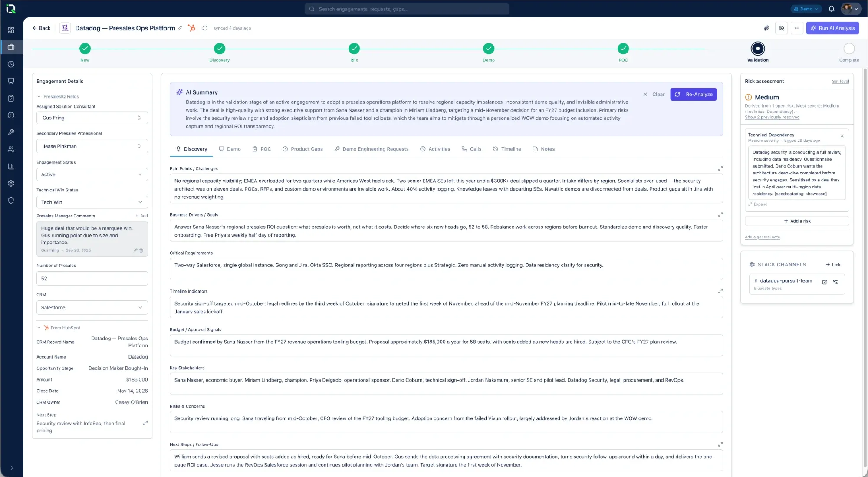Image resolution: width=868 pixels, height=477 pixels.
Task: Click the search engagements field
Action: tap(407, 9)
